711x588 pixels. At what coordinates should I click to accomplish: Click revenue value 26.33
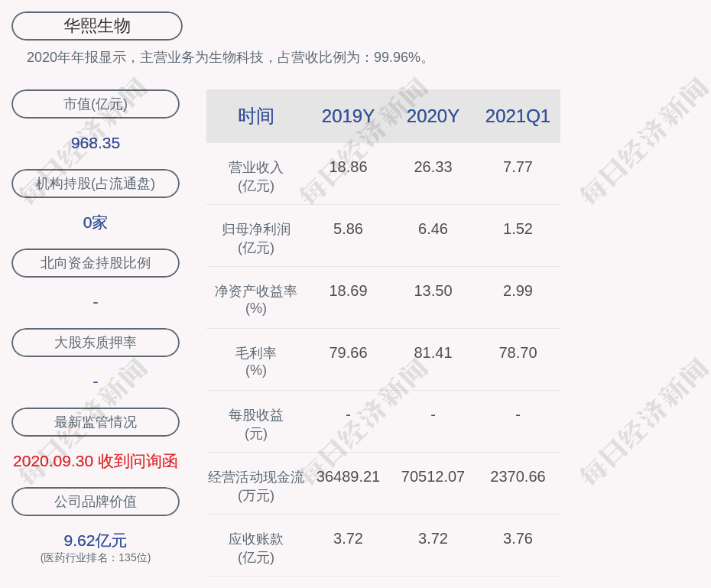(x=433, y=167)
